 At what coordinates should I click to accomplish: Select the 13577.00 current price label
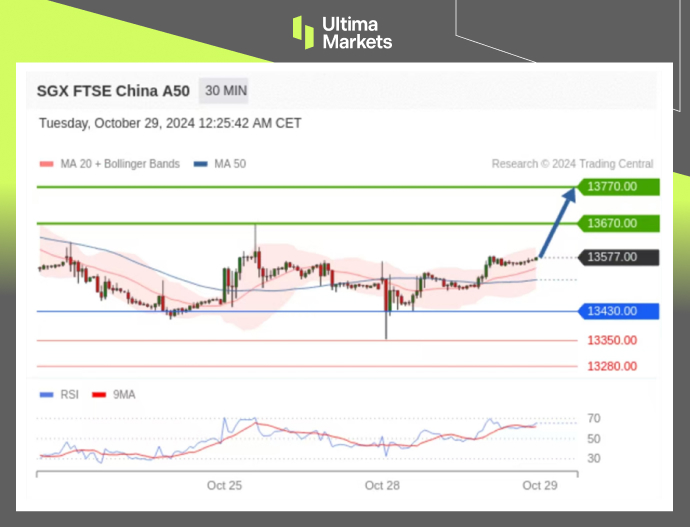point(620,257)
